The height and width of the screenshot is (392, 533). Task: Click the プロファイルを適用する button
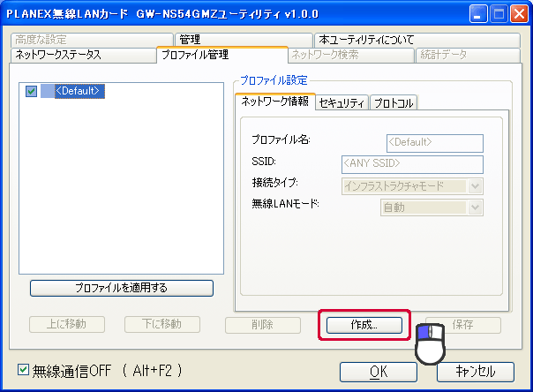pyautogui.click(x=122, y=288)
